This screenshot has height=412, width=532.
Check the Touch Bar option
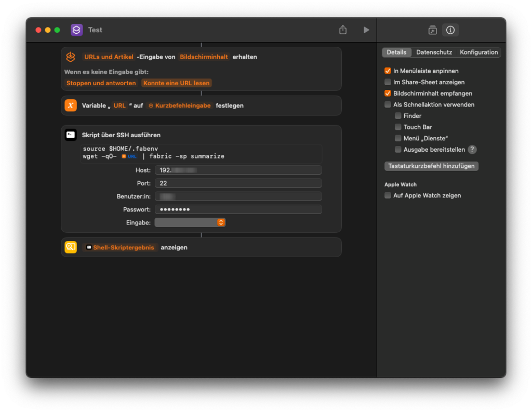pyautogui.click(x=398, y=127)
